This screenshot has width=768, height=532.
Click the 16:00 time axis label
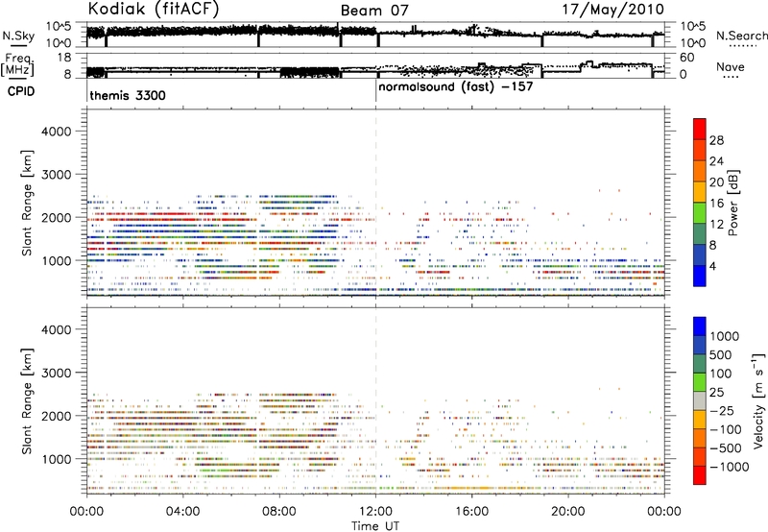pos(471,512)
